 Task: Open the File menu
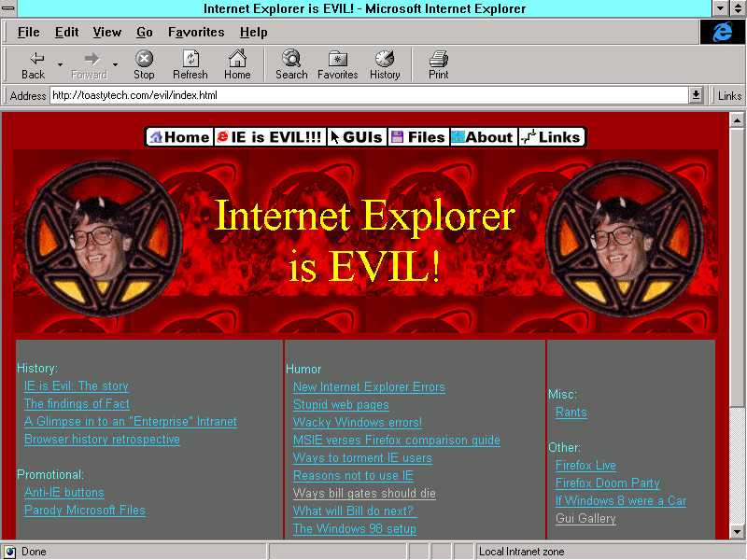tap(29, 32)
